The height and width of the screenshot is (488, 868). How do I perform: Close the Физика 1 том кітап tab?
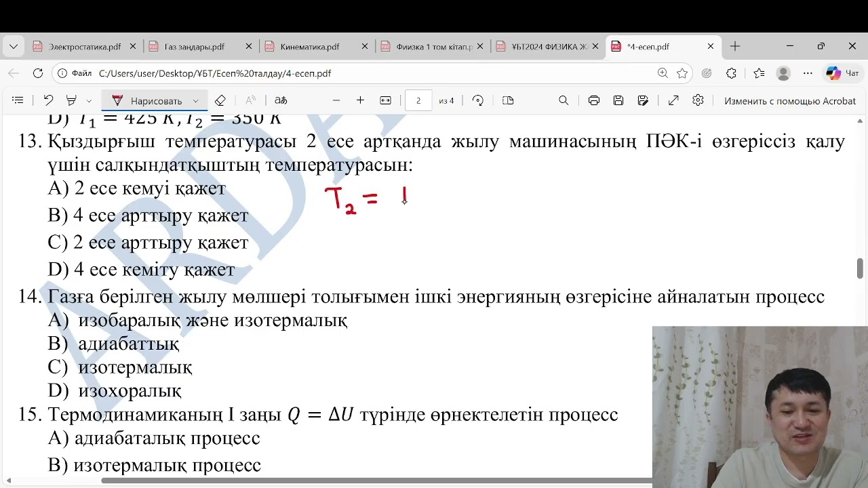click(480, 47)
